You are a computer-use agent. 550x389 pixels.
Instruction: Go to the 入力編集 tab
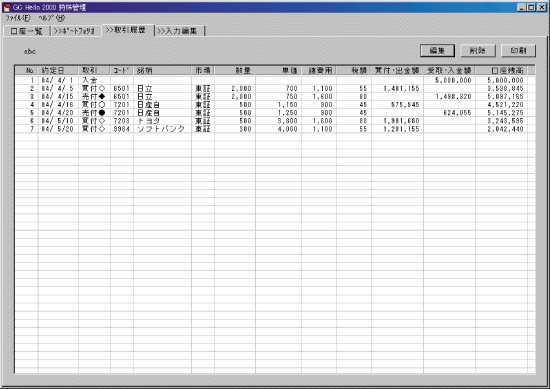(179, 31)
